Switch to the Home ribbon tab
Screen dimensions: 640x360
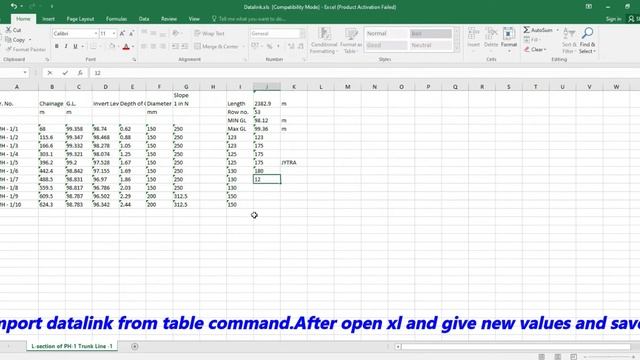pyautogui.click(x=23, y=19)
